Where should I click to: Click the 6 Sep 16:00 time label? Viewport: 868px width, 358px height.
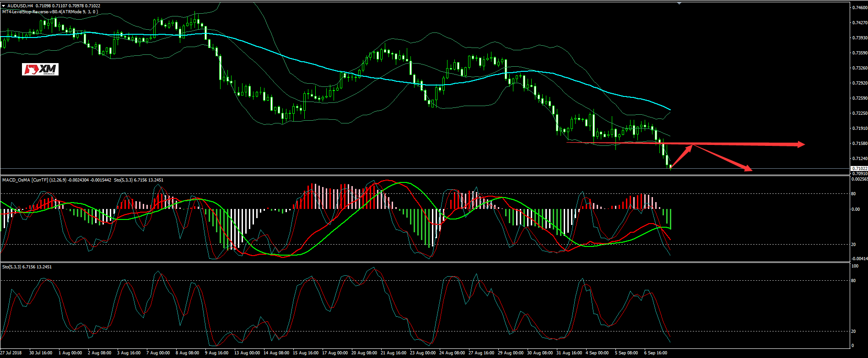[x=656, y=353]
